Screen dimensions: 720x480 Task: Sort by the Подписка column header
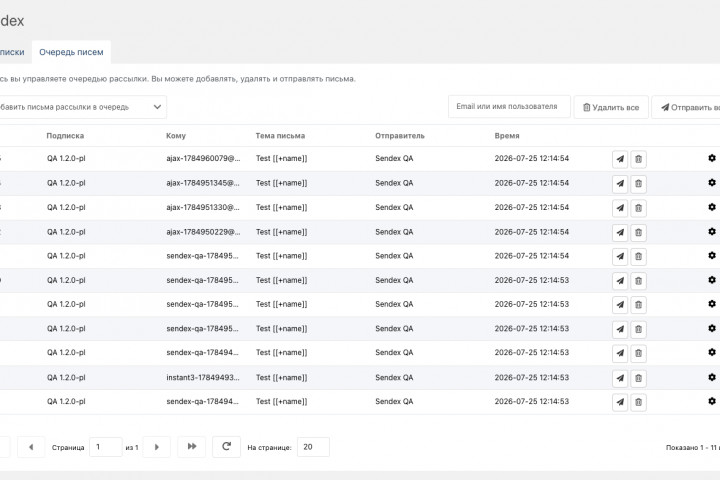coord(65,136)
